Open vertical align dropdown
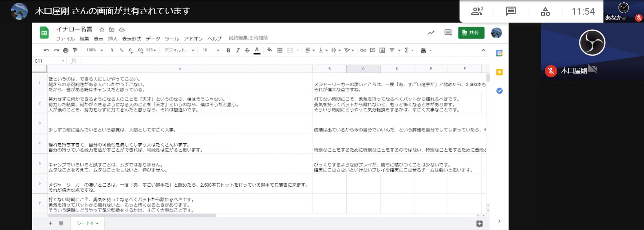Viewport: 644px width, 230px height. point(323,50)
